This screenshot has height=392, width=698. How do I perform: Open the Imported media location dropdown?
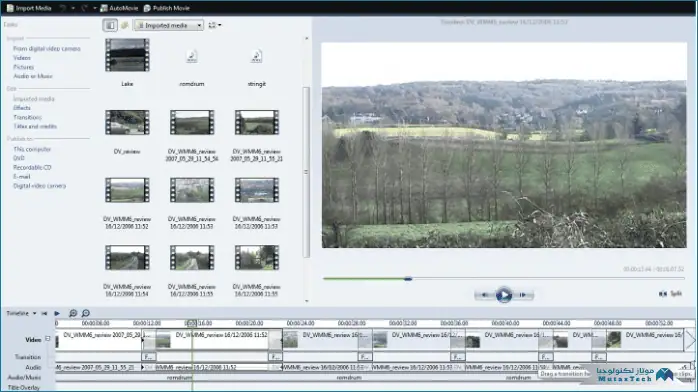point(169,25)
